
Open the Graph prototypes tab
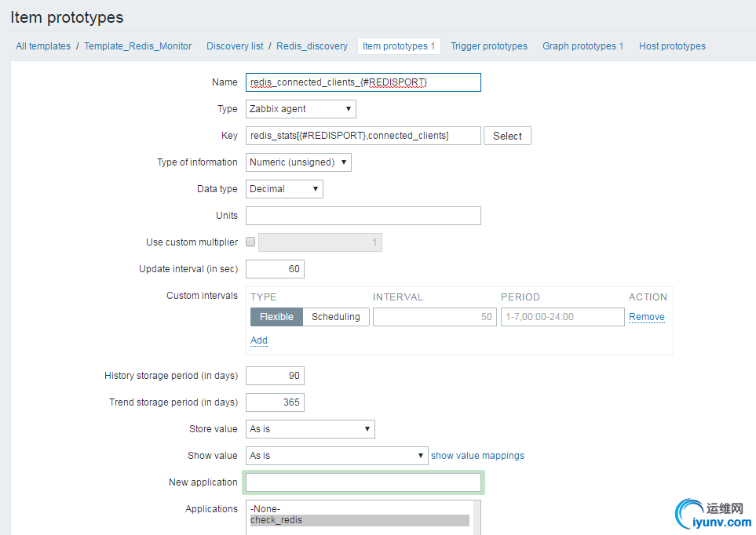(x=583, y=46)
